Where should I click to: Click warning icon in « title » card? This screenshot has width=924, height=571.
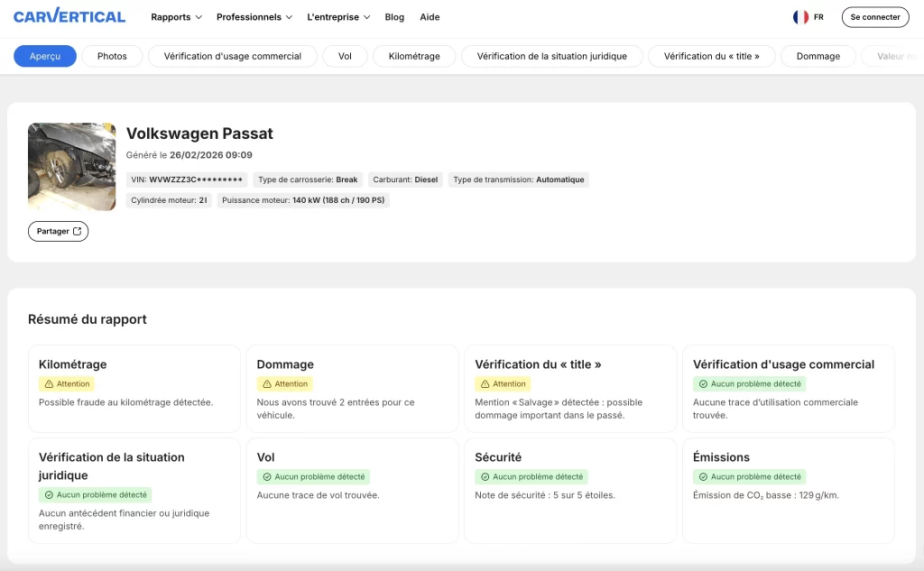pos(485,383)
